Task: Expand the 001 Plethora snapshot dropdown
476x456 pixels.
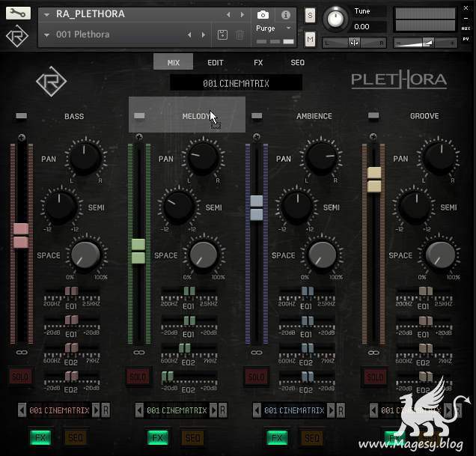Action: [46, 35]
